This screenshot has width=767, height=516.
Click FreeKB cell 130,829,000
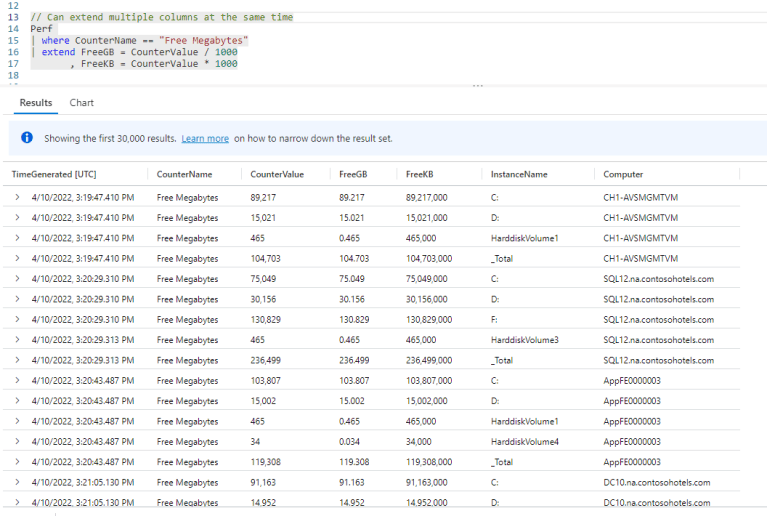pyautogui.click(x=429, y=319)
